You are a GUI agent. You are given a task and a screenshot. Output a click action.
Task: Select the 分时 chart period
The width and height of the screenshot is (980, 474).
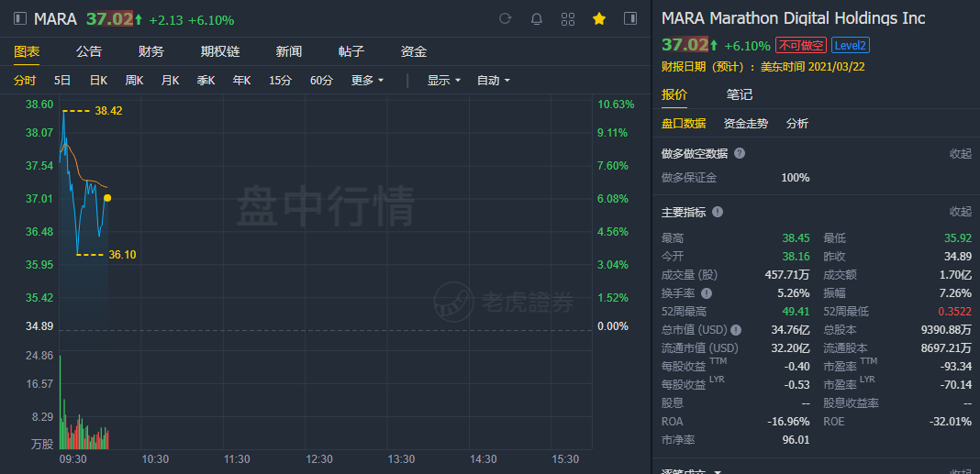pyautogui.click(x=25, y=80)
